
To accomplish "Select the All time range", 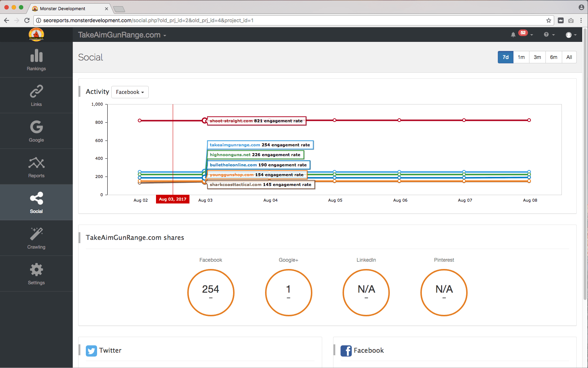I will click(569, 57).
